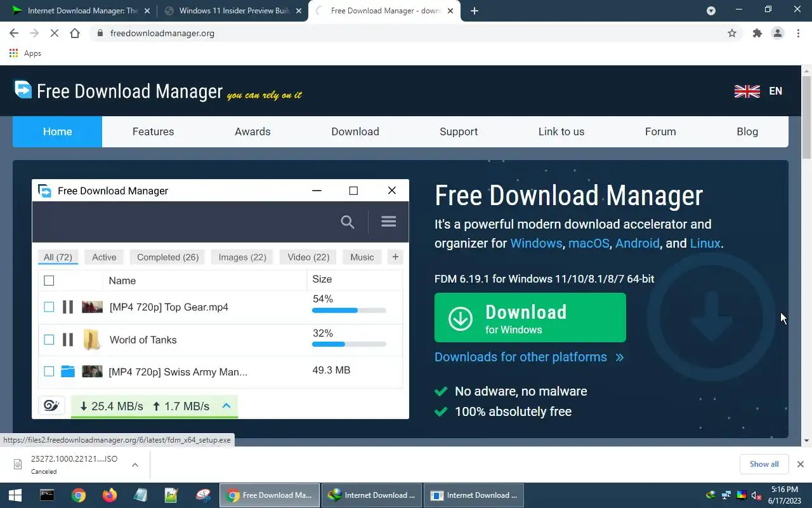
Task: Click the plus to add category in FDM preview
Action: (395, 257)
